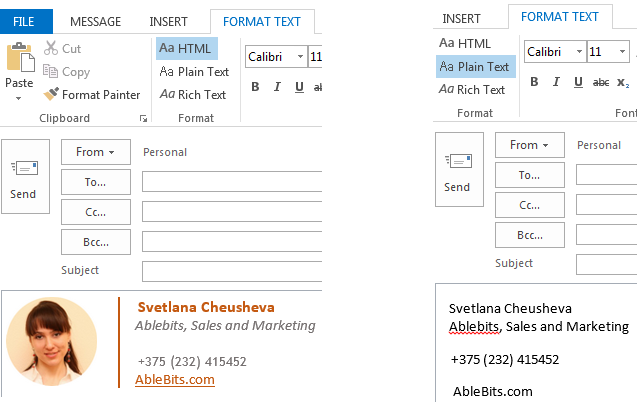Apply Bold in the right window's ribbon
640x402 pixels.
click(535, 82)
